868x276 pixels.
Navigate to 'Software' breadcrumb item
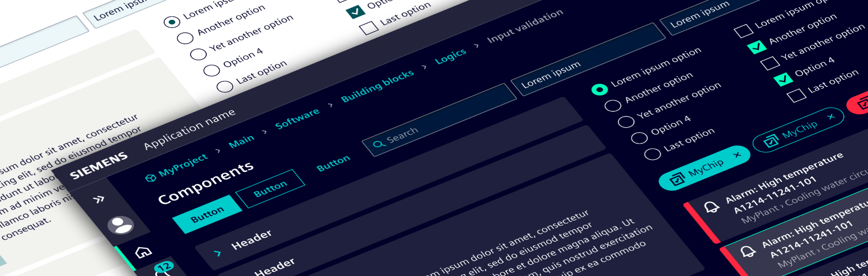pos(297,119)
